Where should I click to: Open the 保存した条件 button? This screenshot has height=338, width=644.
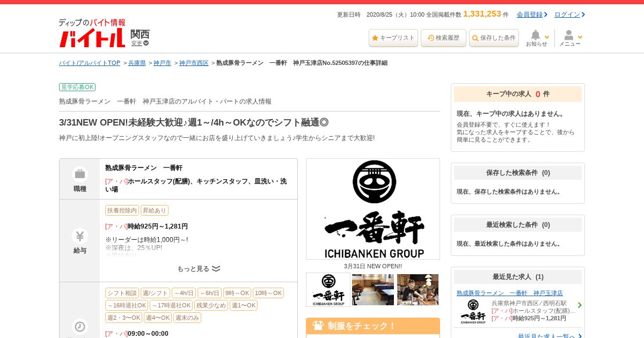pos(494,38)
